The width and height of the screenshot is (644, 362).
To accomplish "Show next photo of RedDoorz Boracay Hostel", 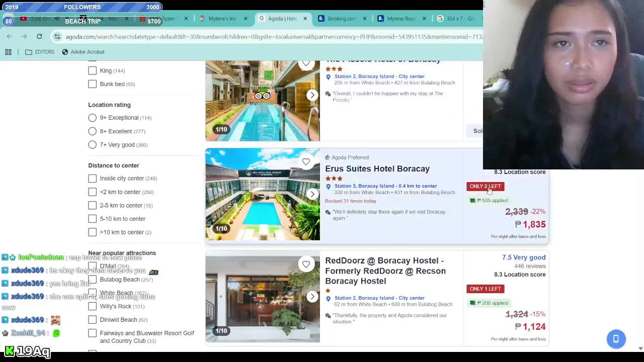I will pyautogui.click(x=312, y=297).
